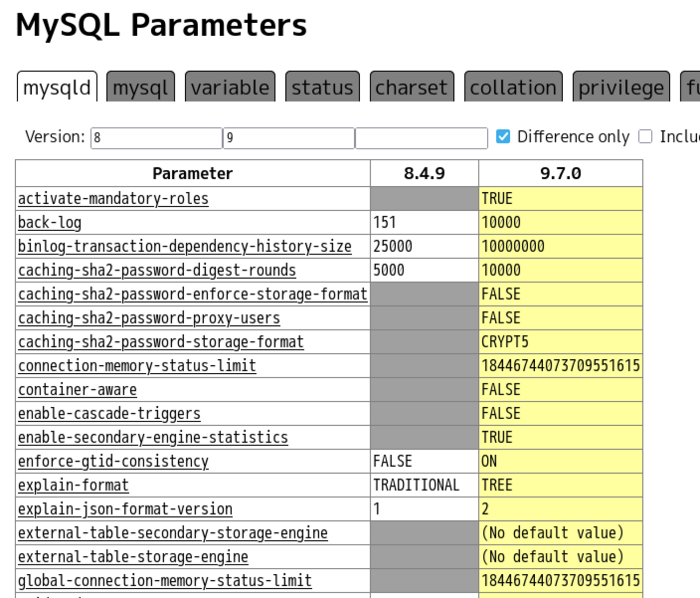Open the collation tab
The width and height of the screenshot is (700, 598).
tap(513, 87)
